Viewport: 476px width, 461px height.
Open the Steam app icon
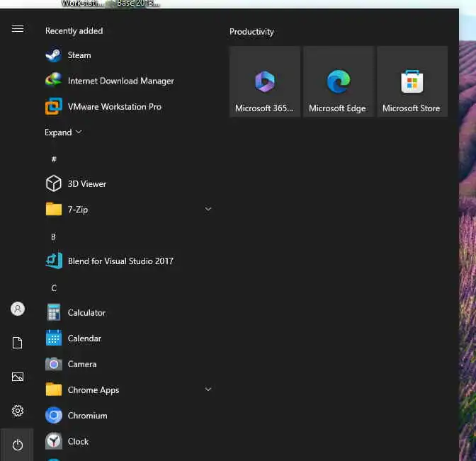pos(54,55)
